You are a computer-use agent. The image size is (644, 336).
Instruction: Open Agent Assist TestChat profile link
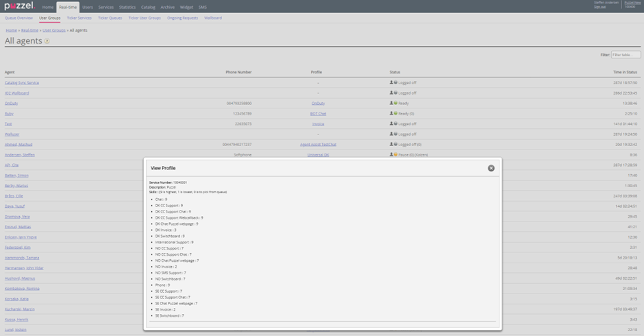[318, 144]
